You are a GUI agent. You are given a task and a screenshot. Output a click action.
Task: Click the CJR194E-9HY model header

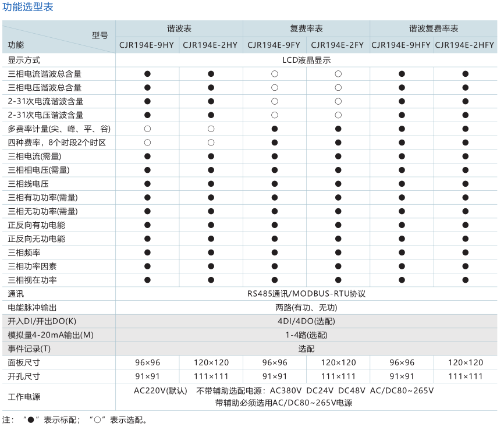point(147,45)
